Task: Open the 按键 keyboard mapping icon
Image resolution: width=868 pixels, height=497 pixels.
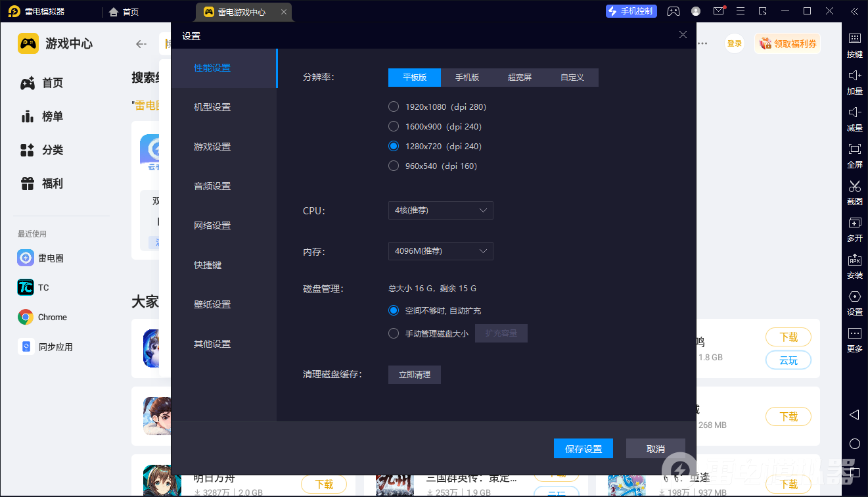Action: (854, 39)
